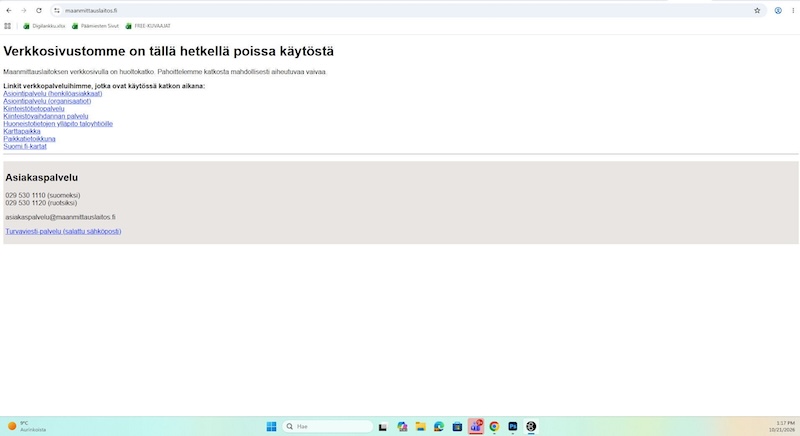Open the Päämiesten Sivut bookmark

[95, 26]
